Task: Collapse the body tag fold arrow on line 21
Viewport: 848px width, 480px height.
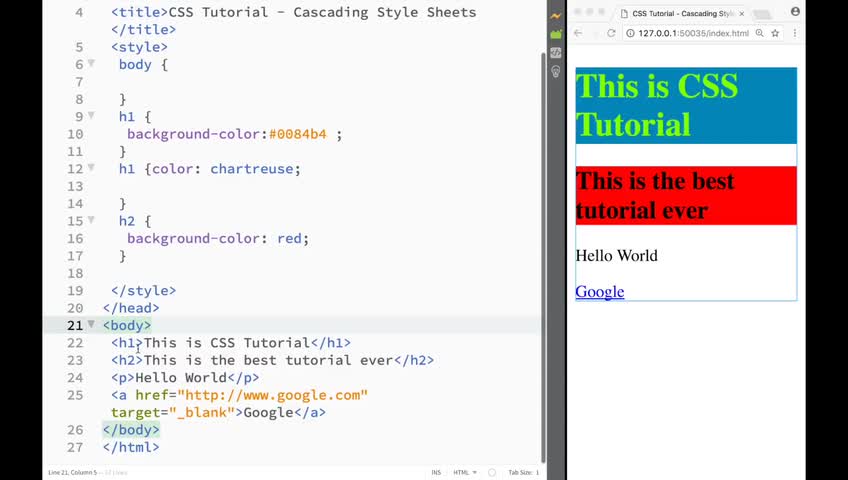Action: pos(91,324)
